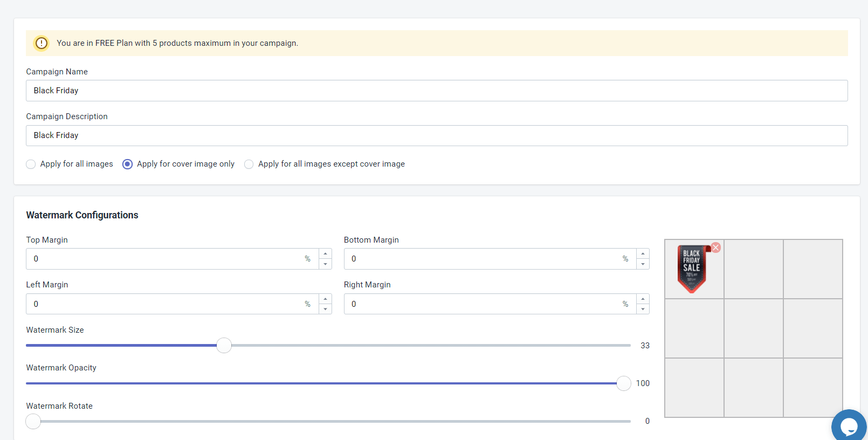
Task: Click the Campaign Name text field
Action: (437, 91)
